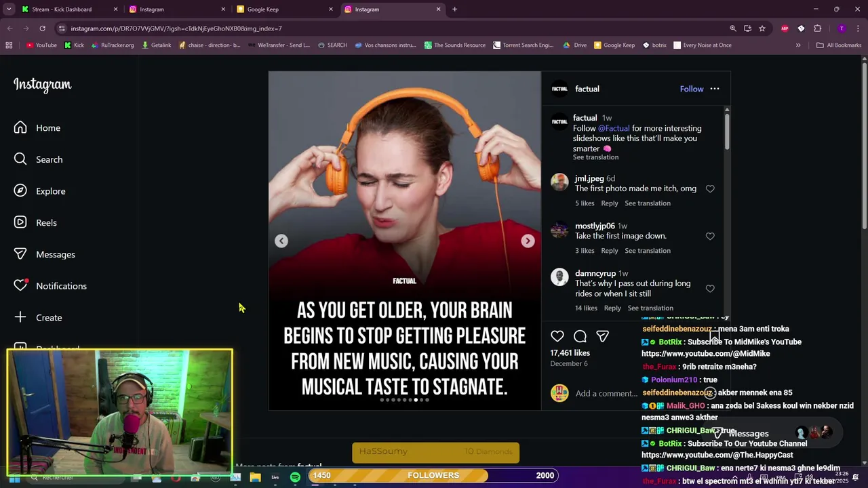This screenshot has height=488, width=868.
Task: Open Notifications heart icon
Action: [x=20, y=285]
